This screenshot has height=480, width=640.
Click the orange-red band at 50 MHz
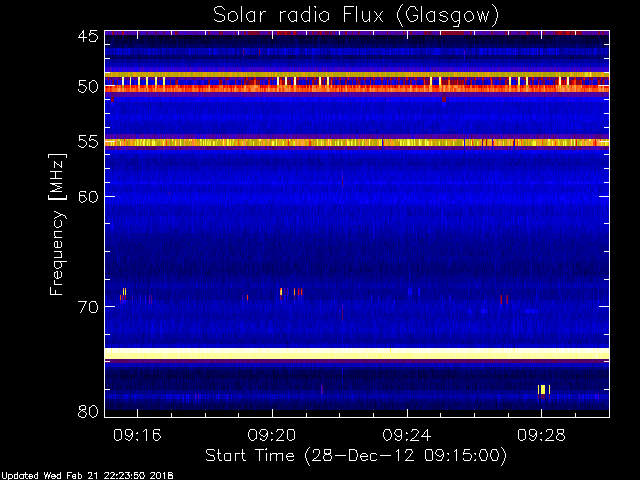tap(357, 88)
